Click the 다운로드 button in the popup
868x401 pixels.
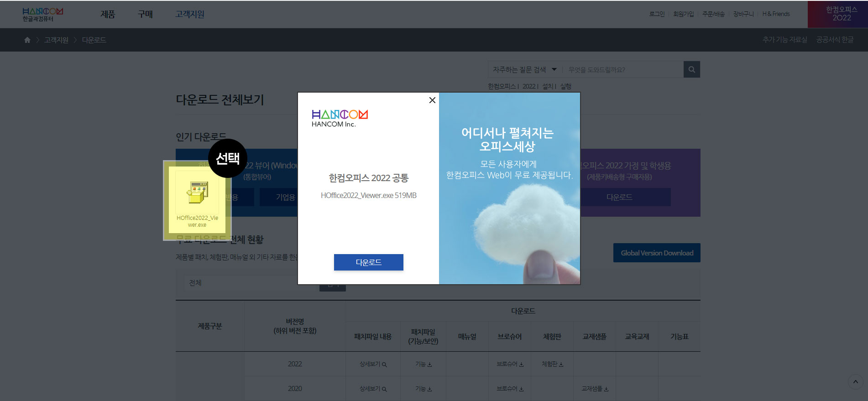(369, 262)
